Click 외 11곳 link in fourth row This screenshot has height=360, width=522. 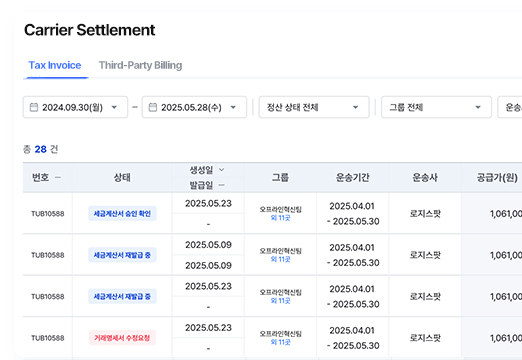pyautogui.click(x=280, y=342)
